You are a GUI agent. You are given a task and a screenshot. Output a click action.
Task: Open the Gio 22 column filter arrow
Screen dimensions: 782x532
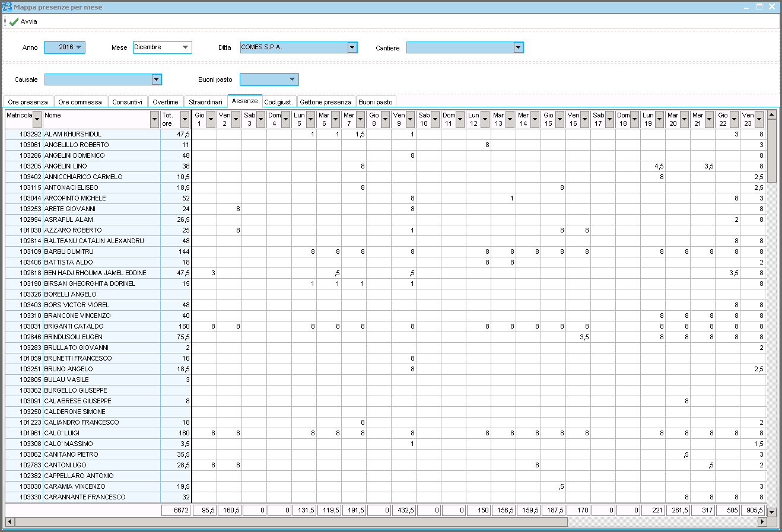(734, 119)
